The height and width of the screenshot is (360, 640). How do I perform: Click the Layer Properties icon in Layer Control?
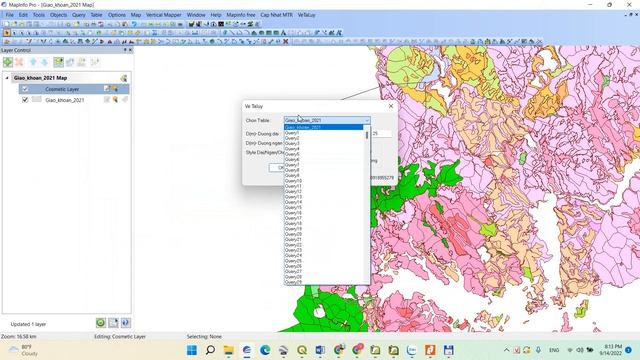tap(58, 62)
